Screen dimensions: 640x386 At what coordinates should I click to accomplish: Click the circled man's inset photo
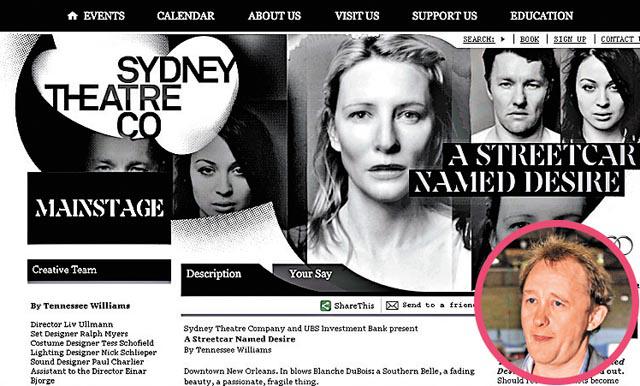555,303
